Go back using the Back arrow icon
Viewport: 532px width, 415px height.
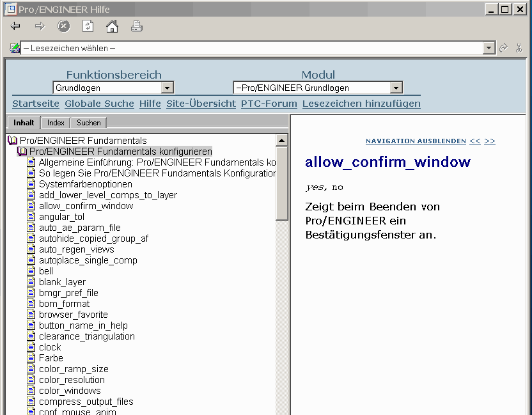pos(15,26)
